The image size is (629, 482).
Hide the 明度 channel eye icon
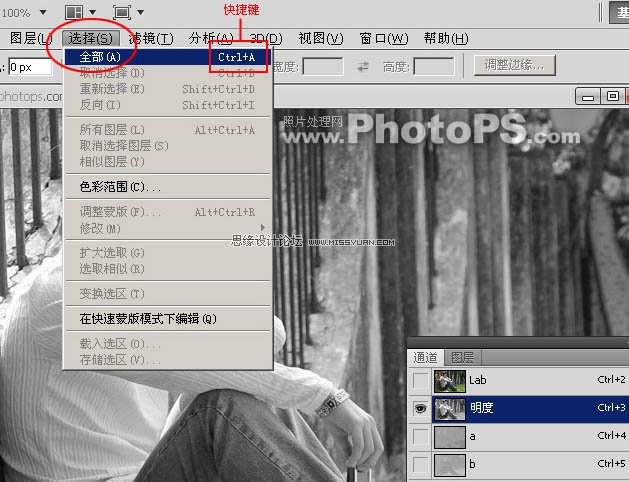pyautogui.click(x=420, y=408)
